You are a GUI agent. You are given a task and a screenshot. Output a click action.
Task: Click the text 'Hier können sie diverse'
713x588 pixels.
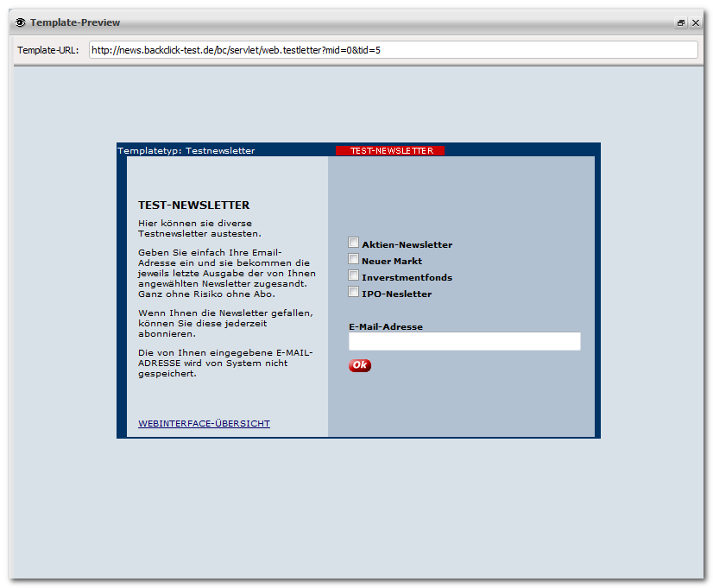[195, 224]
